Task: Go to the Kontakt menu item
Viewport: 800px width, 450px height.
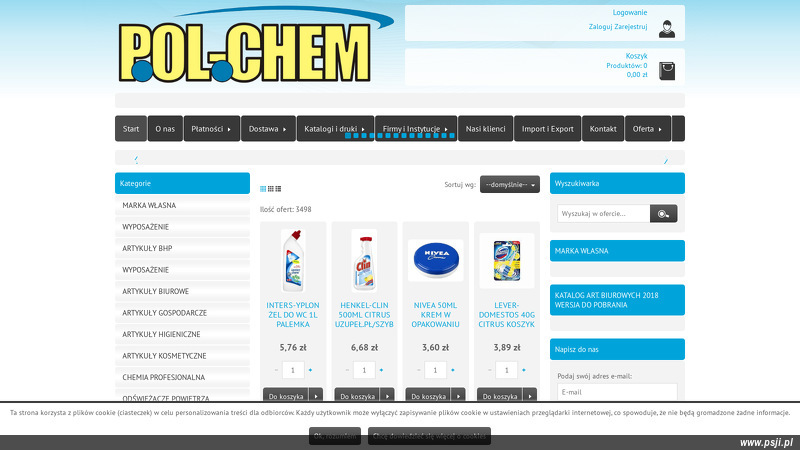Action: [x=603, y=129]
